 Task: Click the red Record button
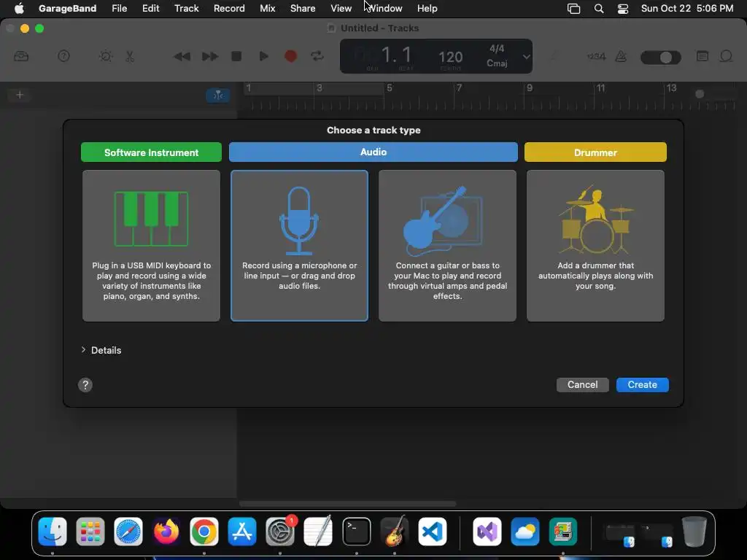pyautogui.click(x=290, y=56)
